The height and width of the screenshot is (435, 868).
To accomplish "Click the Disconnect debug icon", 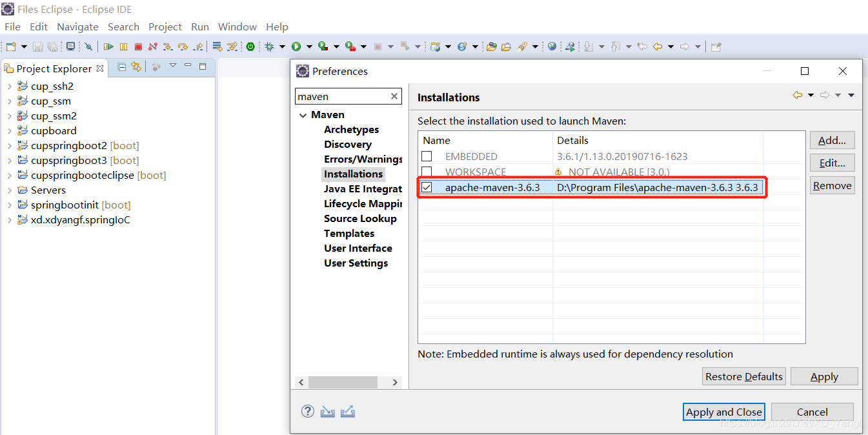I will pyautogui.click(x=153, y=46).
